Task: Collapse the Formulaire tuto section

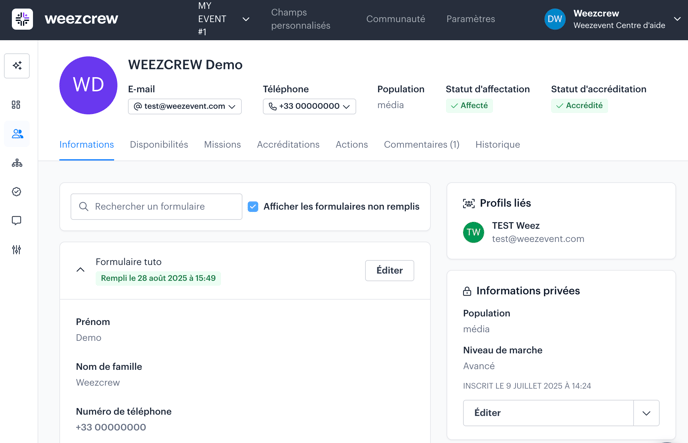Action: click(80, 270)
